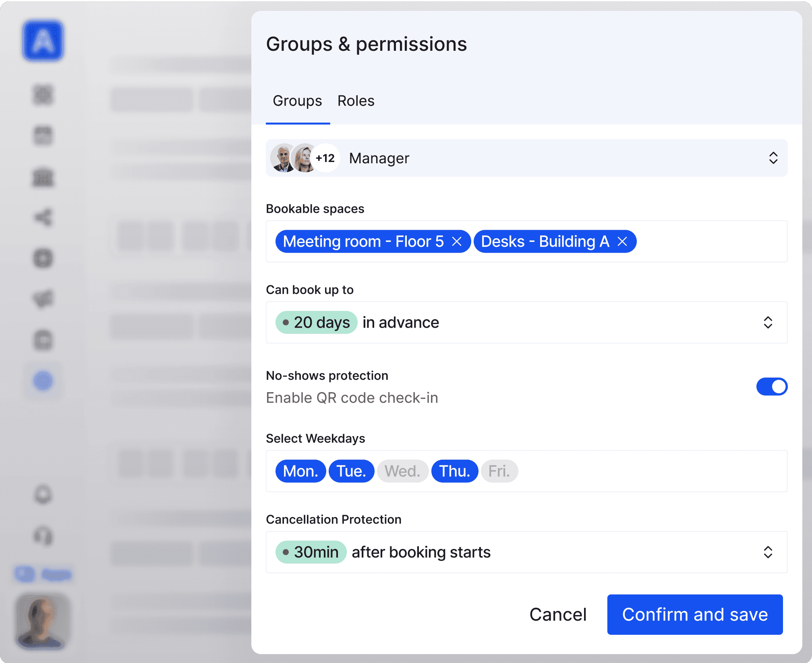Click the "+12" member avatar stack
Screen dimensions: 812x663
(x=325, y=158)
